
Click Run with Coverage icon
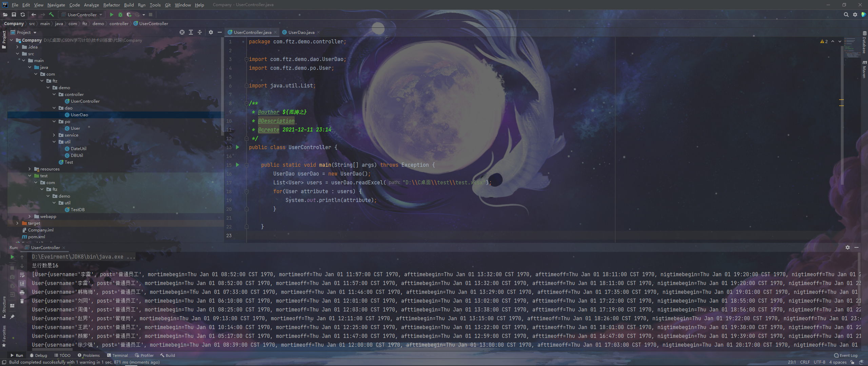tap(129, 15)
